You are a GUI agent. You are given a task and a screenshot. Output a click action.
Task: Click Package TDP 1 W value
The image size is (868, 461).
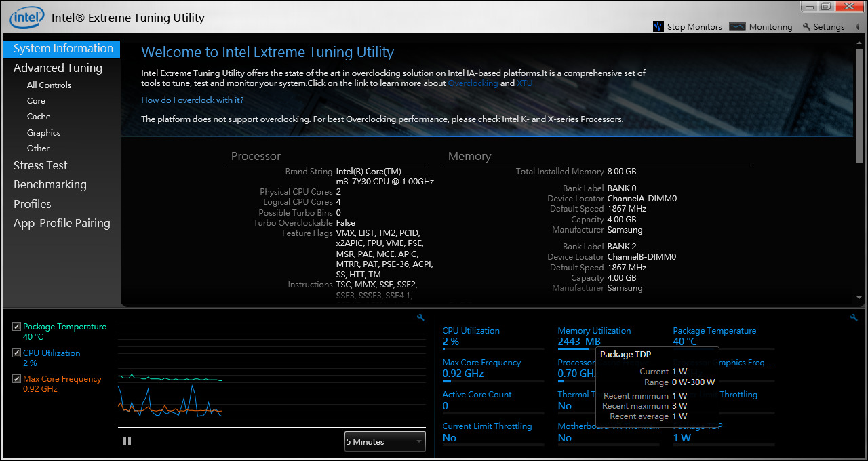pyautogui.click(x=682, y=438)
